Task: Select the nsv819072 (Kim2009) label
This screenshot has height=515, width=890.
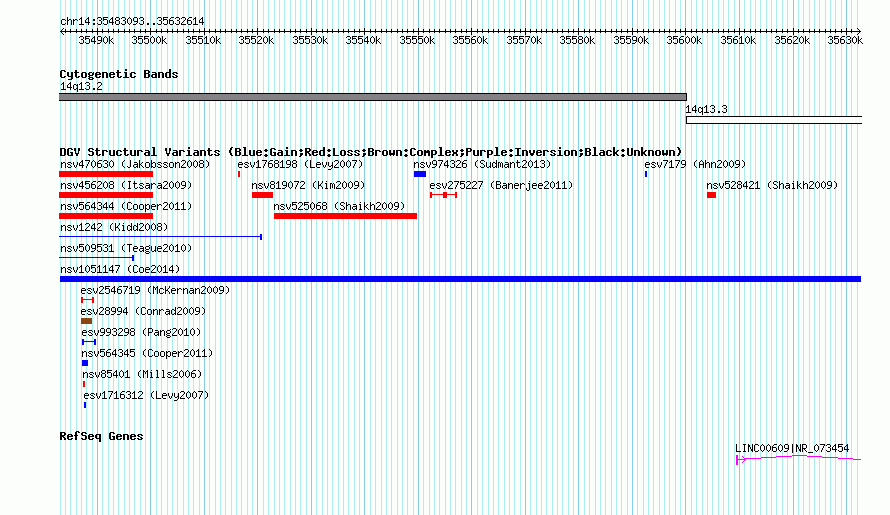Action: coord(308,185)
